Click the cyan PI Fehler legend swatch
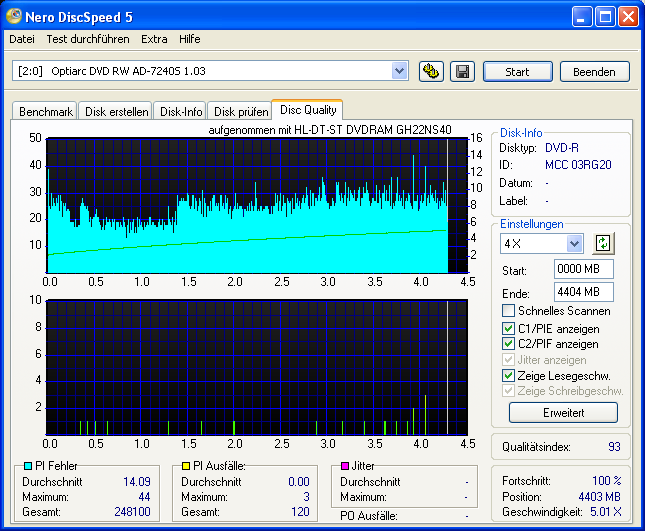 (x=28, y=466)
